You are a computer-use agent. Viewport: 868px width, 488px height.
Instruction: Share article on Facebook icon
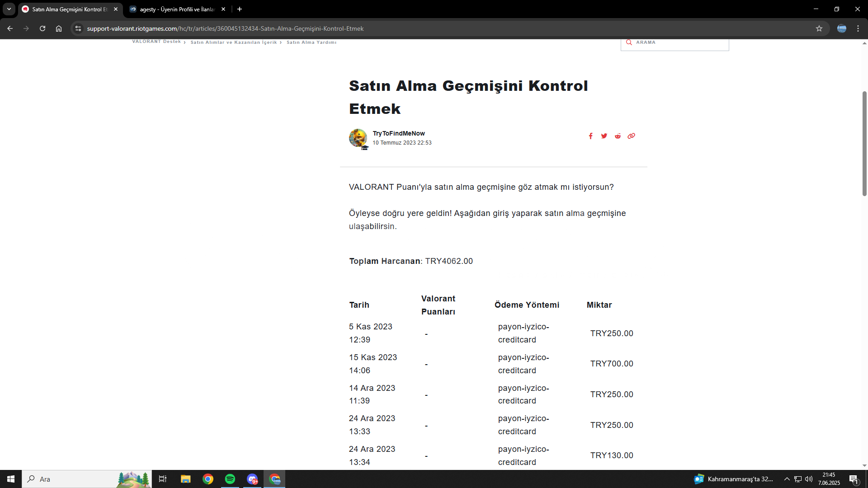point(590,136)
